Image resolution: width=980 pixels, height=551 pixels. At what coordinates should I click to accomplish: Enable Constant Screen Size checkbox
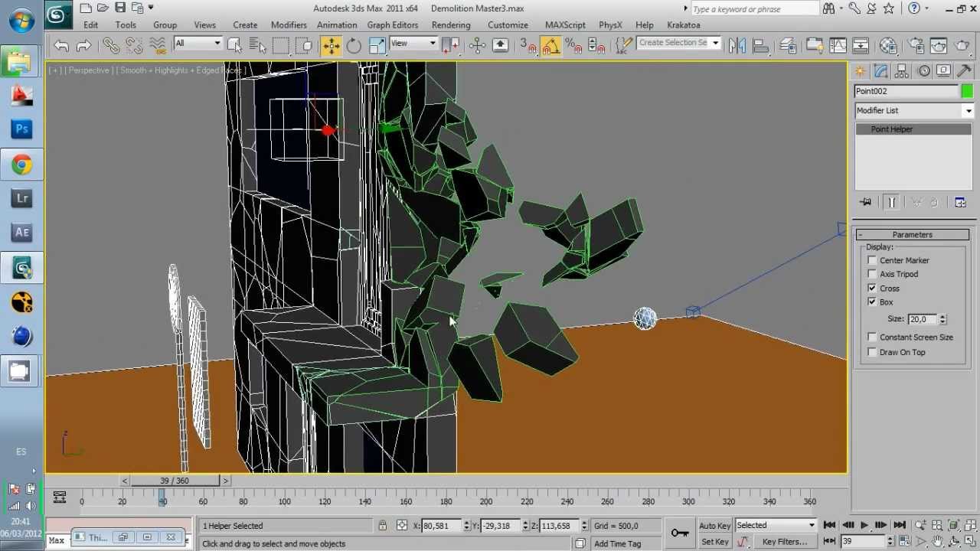[872, 337]
